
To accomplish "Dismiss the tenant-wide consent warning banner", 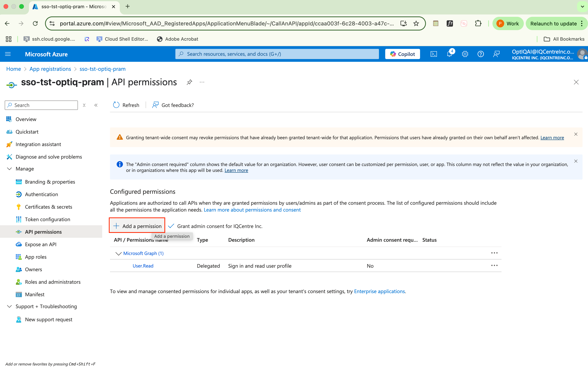I will point(576,134).
